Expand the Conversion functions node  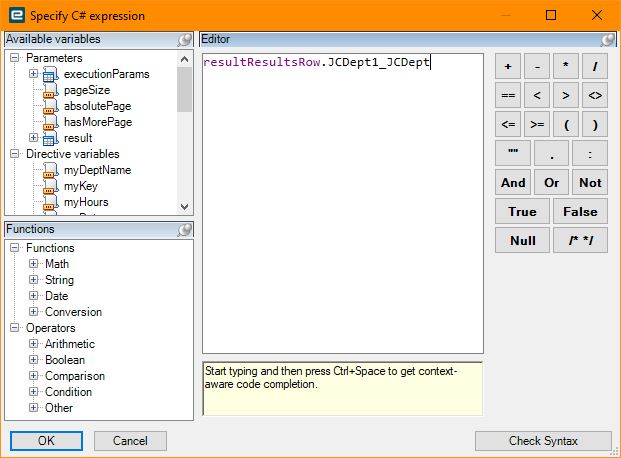pyautogui.click(x=34, y=311)
